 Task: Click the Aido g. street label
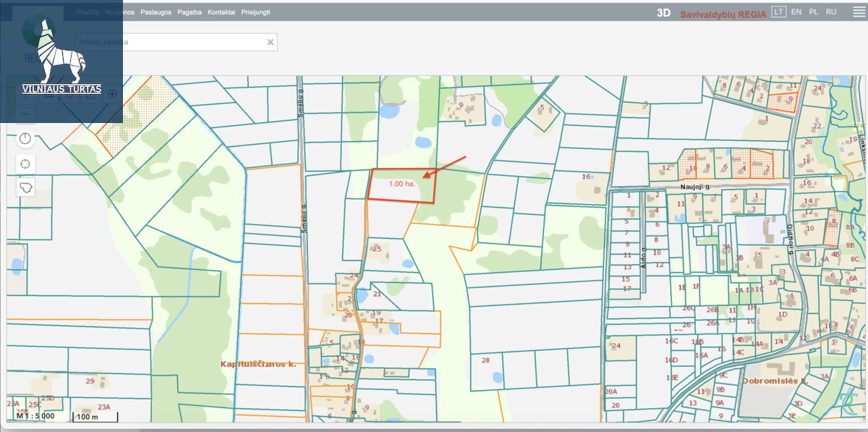click(x=643, y=258)
